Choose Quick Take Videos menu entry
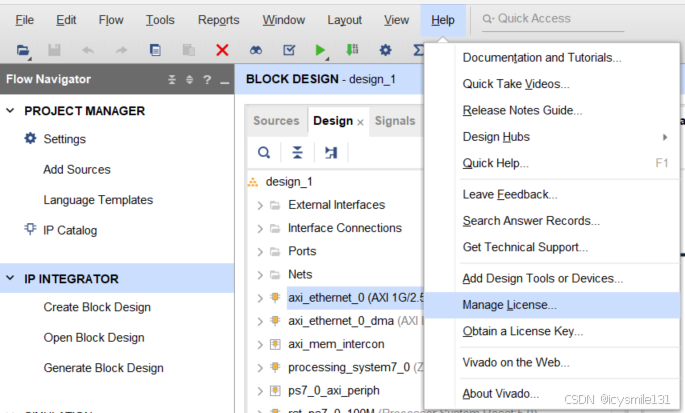 [x=552, y=84]
